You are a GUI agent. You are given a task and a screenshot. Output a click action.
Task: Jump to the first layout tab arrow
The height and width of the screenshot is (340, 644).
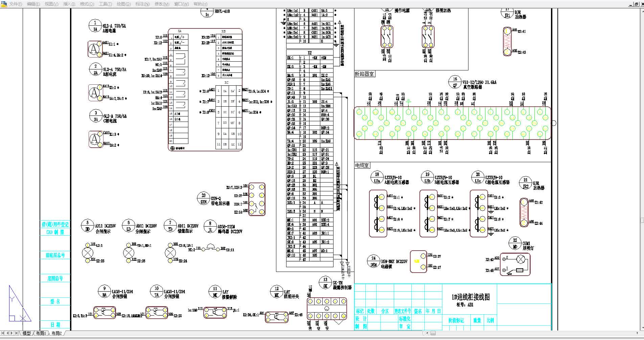tap(3, 333)
